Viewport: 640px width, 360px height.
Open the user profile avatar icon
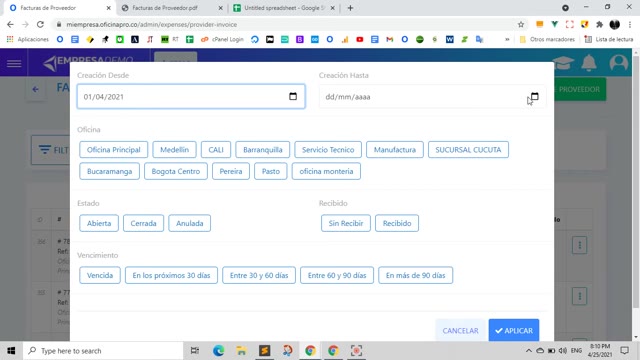pos(619,63)
